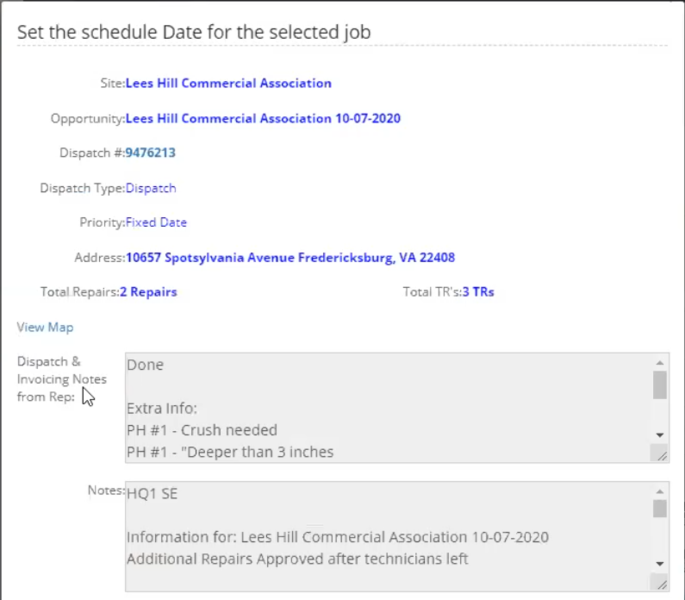Click the Fixed Date priority value
The width and height of the screenshot is (685, 600).
(156, 223)
